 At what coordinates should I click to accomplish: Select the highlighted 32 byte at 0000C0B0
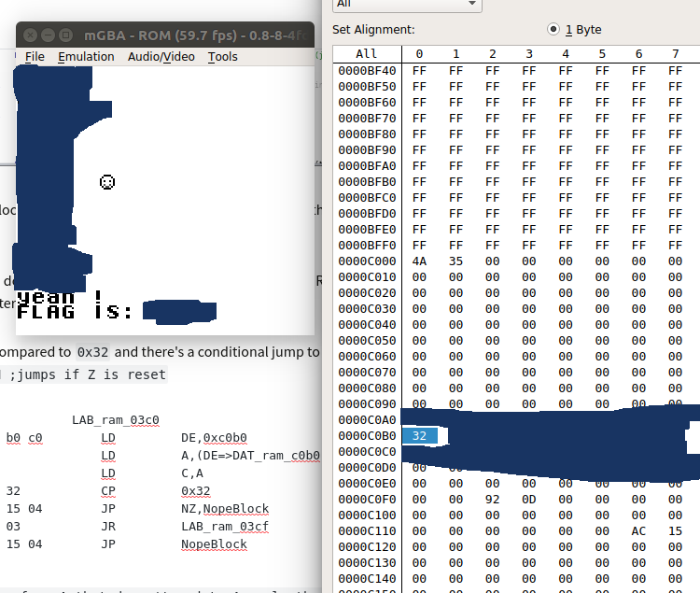pos(419,436)
